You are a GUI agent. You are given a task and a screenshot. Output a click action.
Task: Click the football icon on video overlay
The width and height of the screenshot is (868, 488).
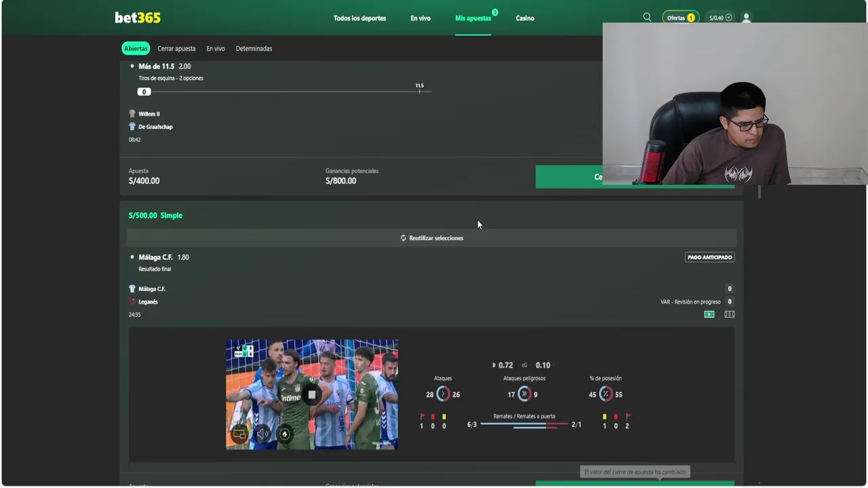285,434
